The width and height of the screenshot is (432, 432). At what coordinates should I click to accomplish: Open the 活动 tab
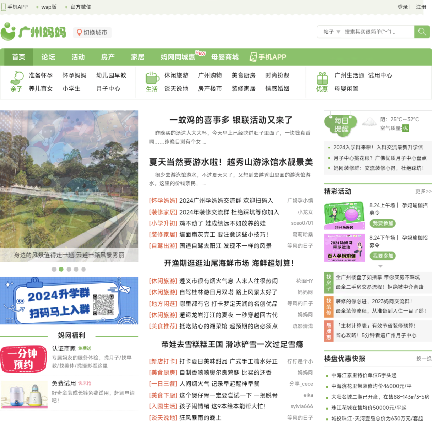(x=78, y=57)
